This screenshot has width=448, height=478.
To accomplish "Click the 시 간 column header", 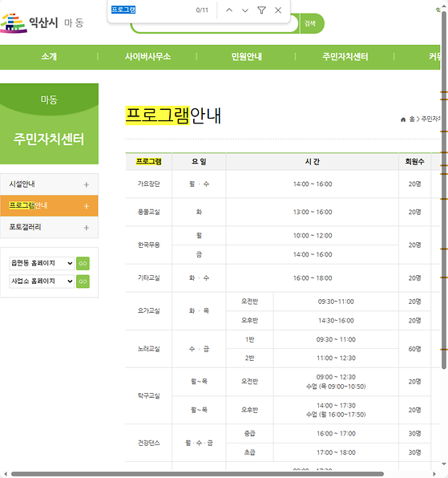I will point(313,161).
